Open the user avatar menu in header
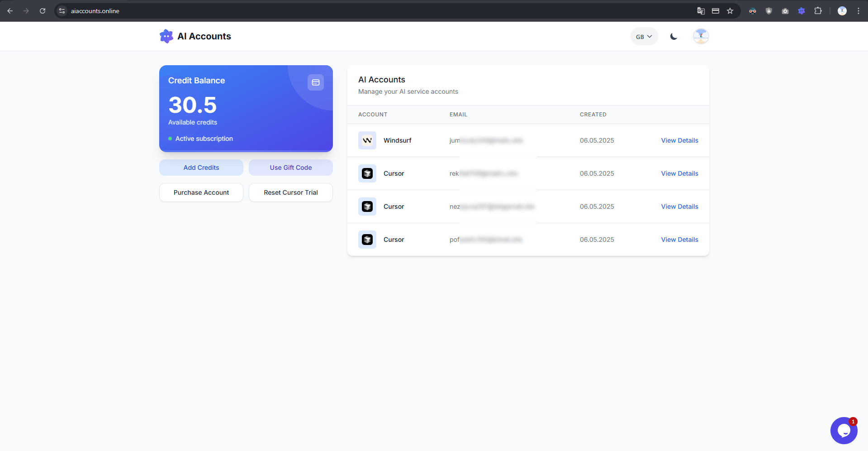The width and height of the screenshot is (868, 451). click(x=701, y=36)
